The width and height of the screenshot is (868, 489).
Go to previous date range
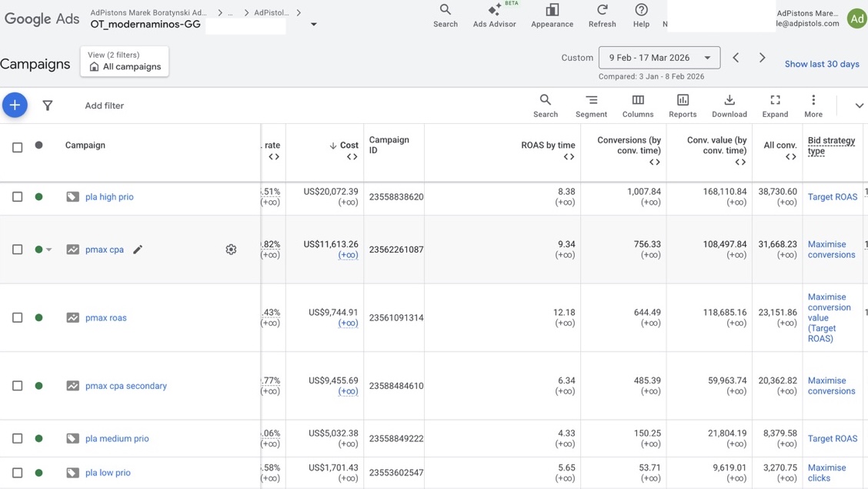click(736, 58)
